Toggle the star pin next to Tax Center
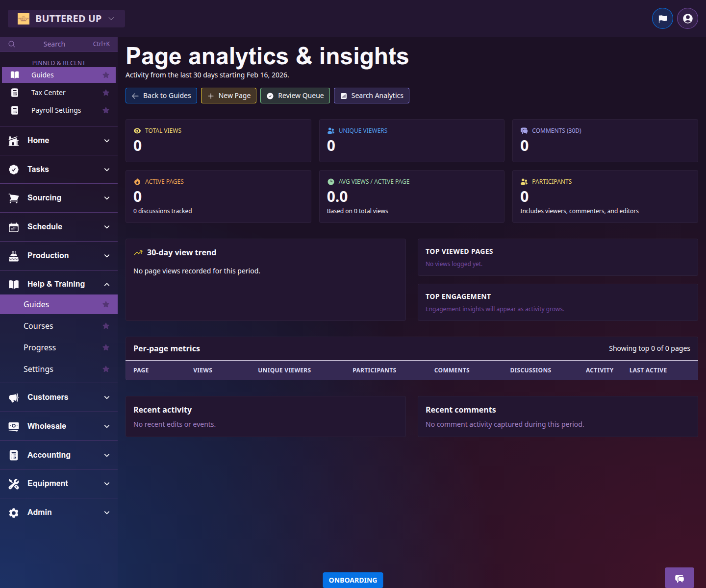The height and width of the screenshot is (588, 706). (x=106, y=92)
